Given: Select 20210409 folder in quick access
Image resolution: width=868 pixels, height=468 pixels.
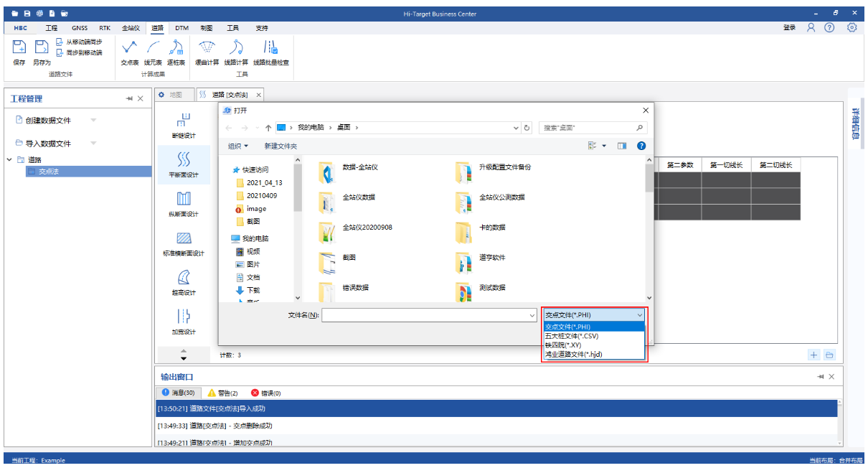Looking at the screenshot, I should pyautogui.click(x=262, y=195).
